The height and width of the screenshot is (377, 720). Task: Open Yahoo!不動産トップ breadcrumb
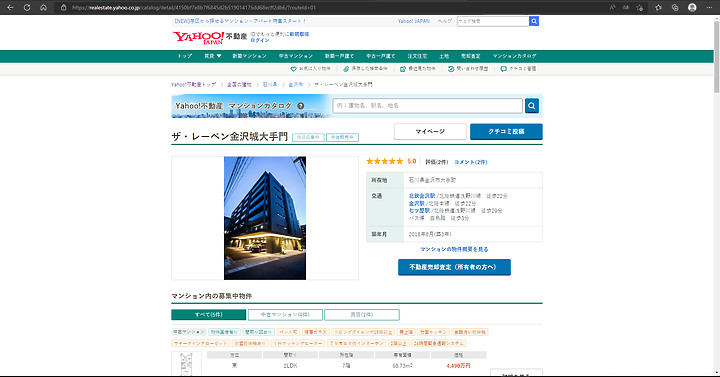point(193,85)
